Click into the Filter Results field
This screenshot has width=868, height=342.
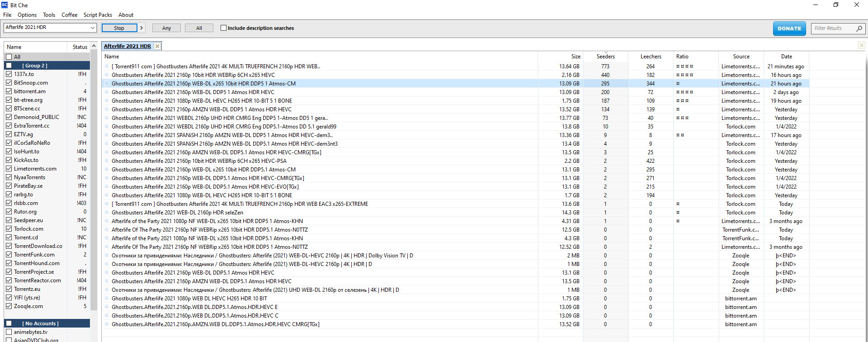point(833,28)
